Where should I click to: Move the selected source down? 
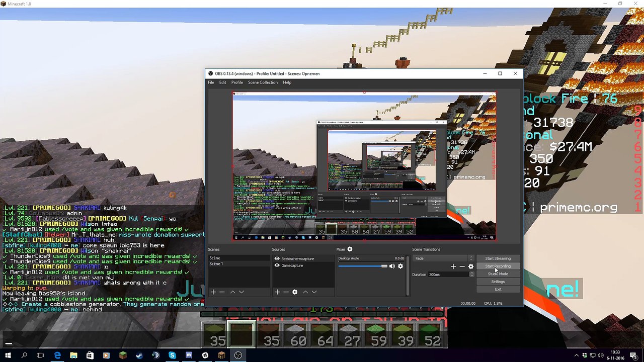tap(314, 292)
